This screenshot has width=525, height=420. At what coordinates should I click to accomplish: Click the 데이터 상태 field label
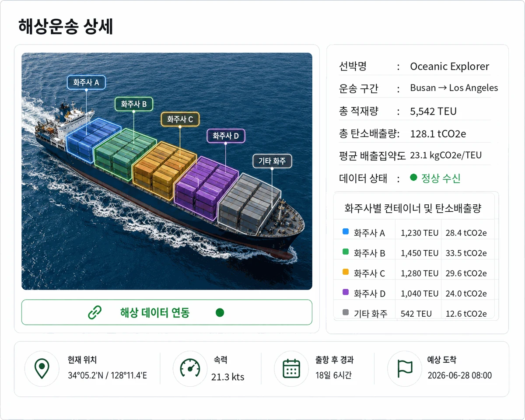[363, 178]
